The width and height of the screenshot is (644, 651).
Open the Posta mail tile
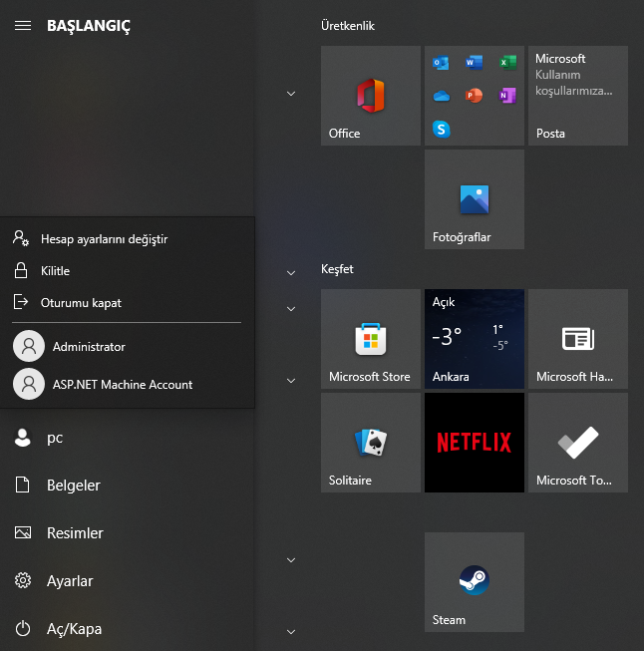click(578, 96)
